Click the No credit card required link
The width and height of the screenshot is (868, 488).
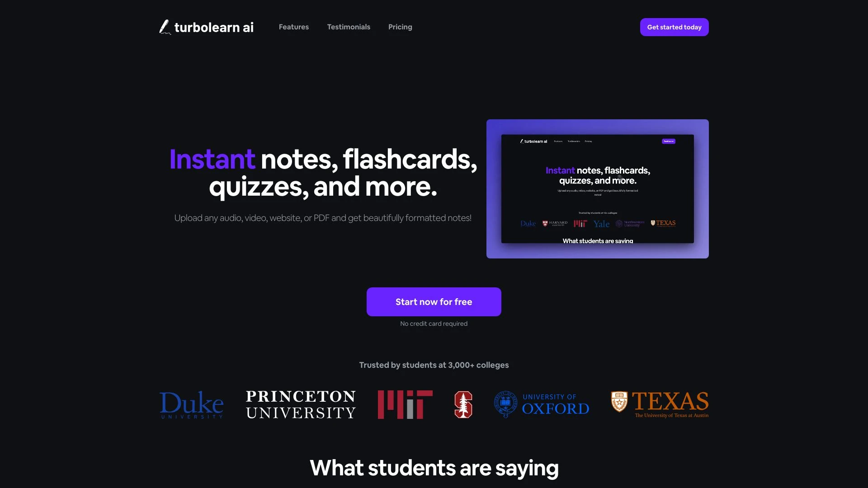point(434,324)
